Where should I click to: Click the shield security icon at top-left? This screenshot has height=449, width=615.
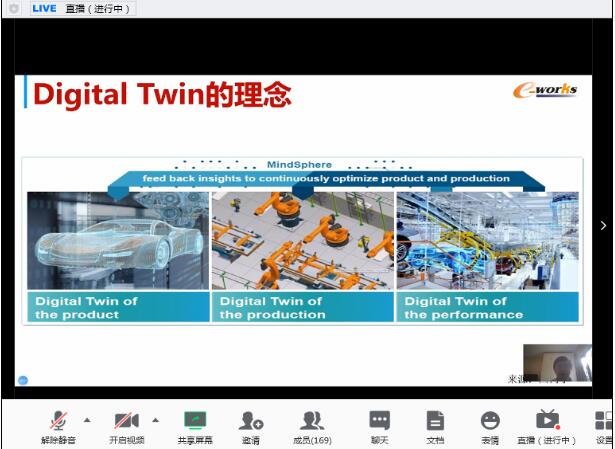(x=13, y=8)
